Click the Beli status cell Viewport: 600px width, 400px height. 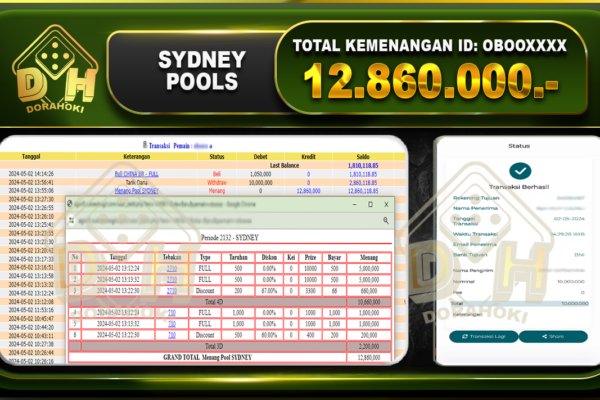click(217, 174)
